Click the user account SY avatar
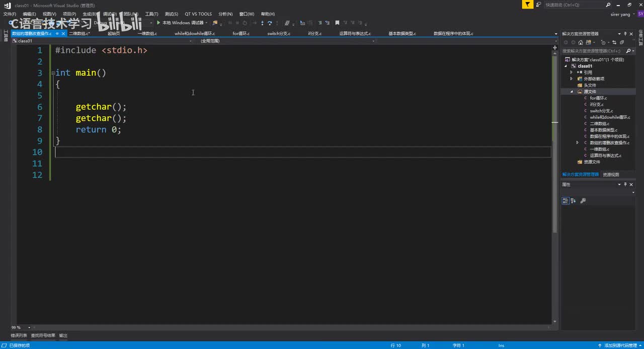The width and height of the screenshot is (644, 349). [x=640, y=14]
